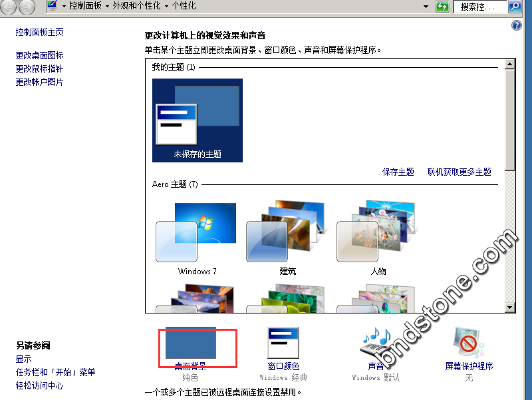Click the blue help question mark icon
The width and height of the screenshot is (532, 400).
pyautogui.click(x=517, y=25)
